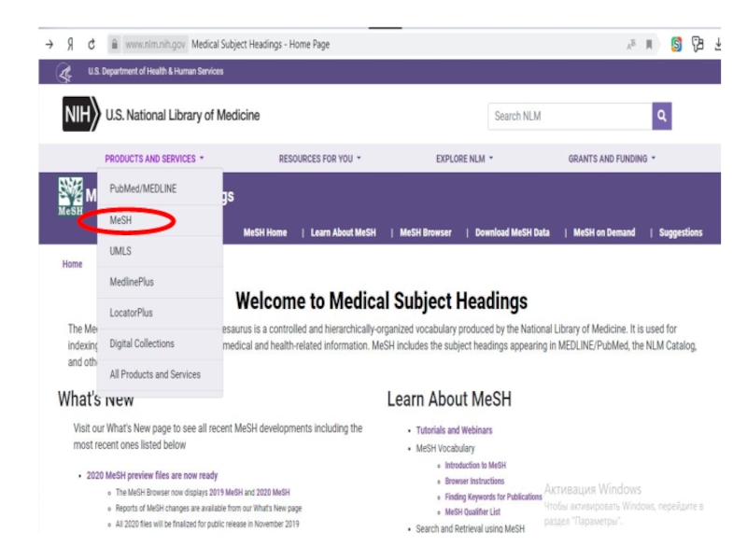This screenshot has width=747, height=560.
Task: Select Digital Collections from the dropdown
Action: 160,343
